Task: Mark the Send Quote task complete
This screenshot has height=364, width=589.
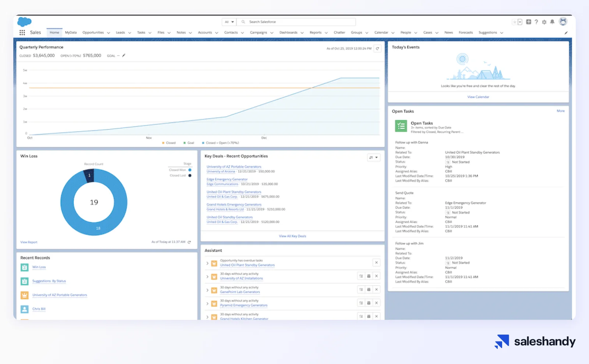Action: coord(448,213)
